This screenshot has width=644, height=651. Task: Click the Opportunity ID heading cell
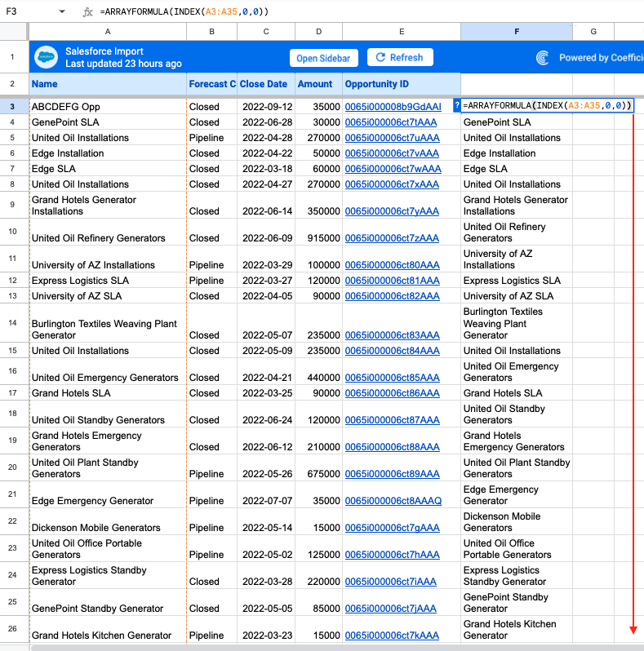click(402, 84)
